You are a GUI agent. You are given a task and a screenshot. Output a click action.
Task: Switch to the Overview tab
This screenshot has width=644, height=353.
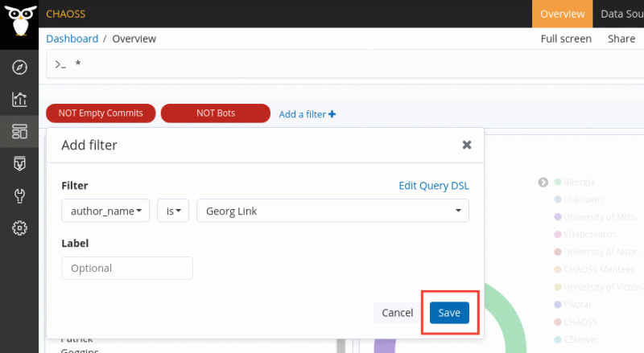(x=562, y=14)
